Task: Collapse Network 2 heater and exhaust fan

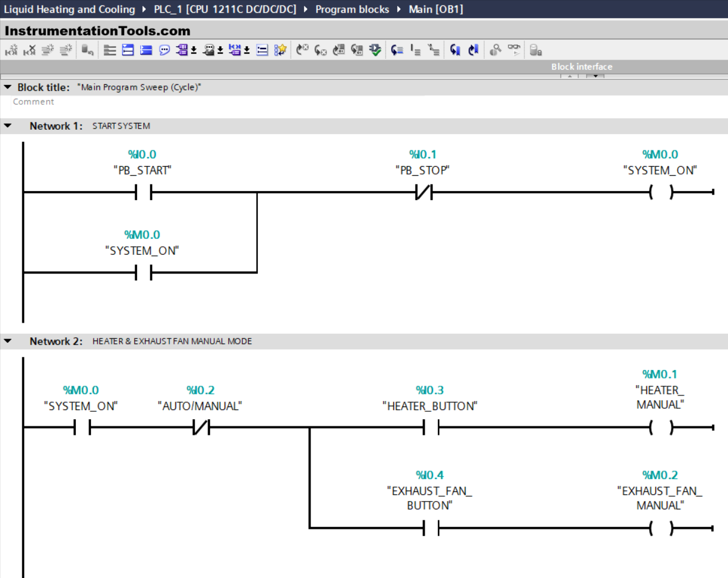Action: click(x=7, y=341)
